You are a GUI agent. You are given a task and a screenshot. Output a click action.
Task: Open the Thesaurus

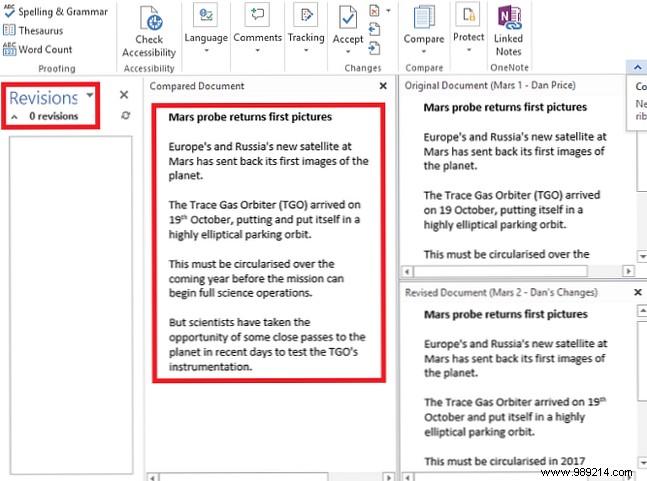(33, 31)
